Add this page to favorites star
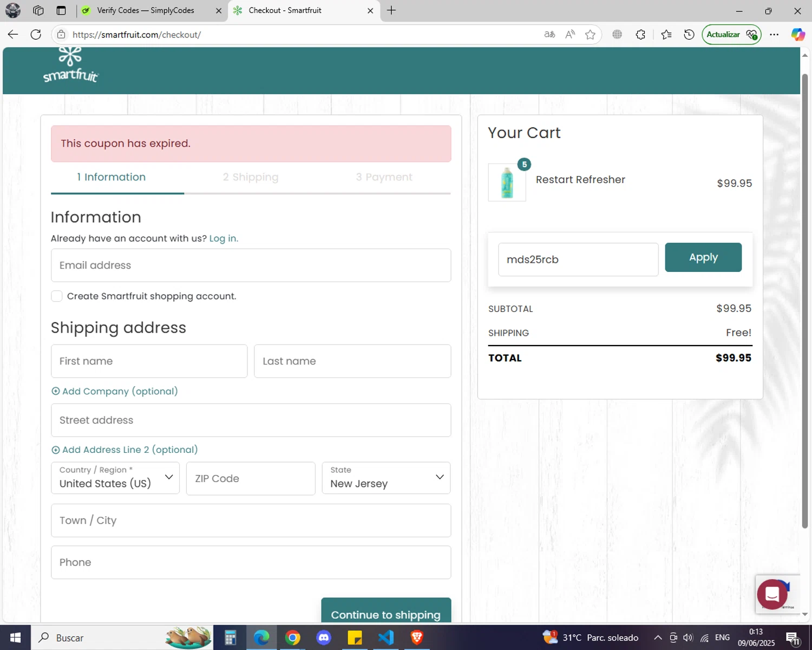Image resolution: width=812 pixels, height=650 pixels. point(590,35)
